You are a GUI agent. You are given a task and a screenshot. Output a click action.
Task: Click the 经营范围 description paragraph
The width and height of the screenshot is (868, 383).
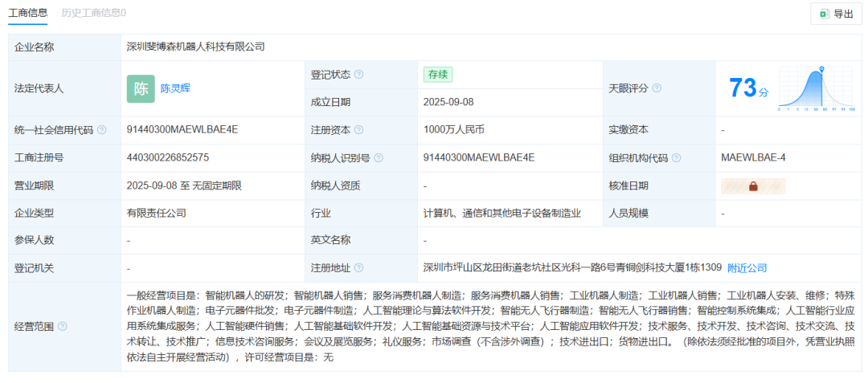coord(490,326)
